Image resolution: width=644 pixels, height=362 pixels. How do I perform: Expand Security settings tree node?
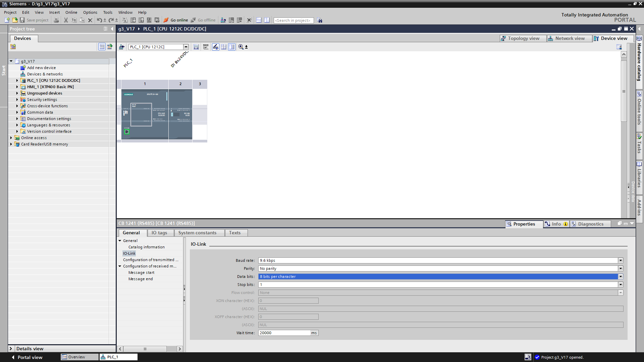point(17,100)
